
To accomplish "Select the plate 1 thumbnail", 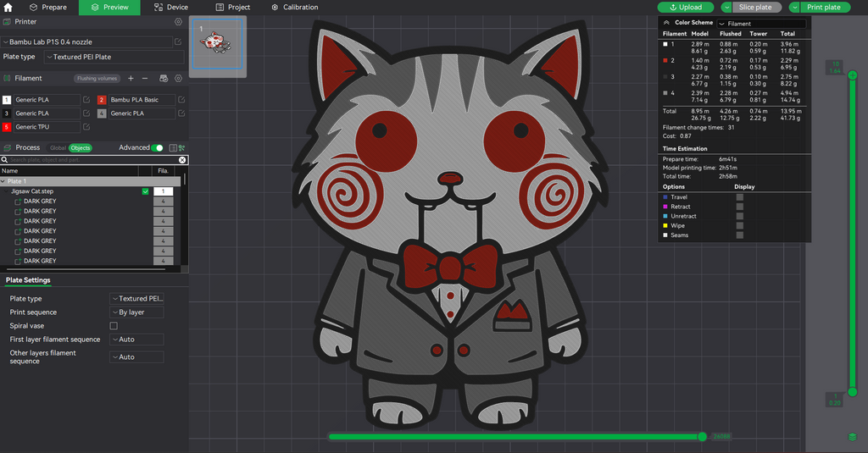I will 218,46.
